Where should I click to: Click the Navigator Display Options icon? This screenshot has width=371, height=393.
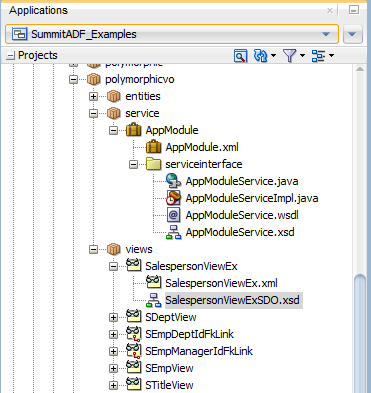[318, 56]
